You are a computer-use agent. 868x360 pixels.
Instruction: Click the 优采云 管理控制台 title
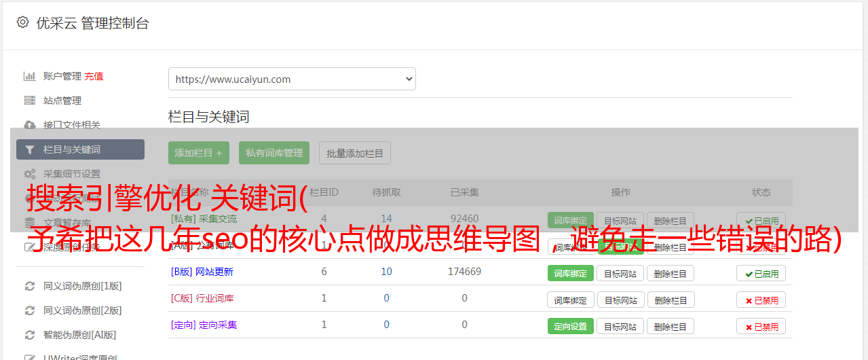tap(92, 23)
